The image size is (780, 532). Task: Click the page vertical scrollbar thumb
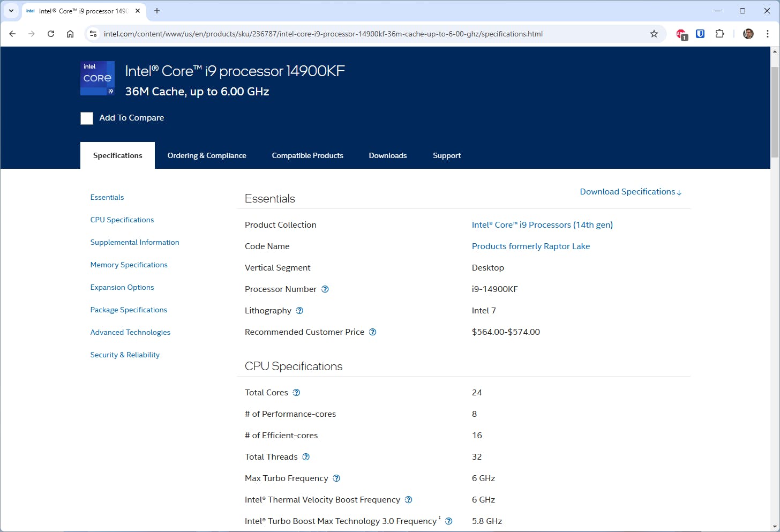click(775, 113)
